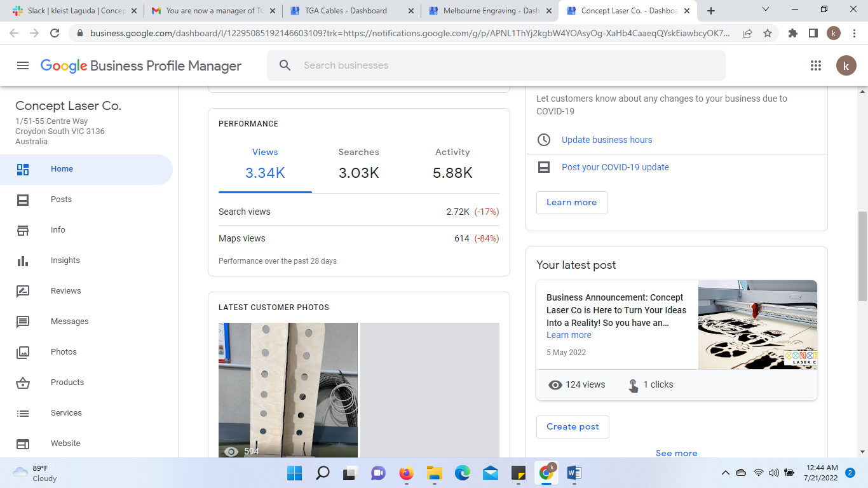This screenshot has height=488, width=868.
Task: Click the Products basket icon
Action: (x=23, y=383)
